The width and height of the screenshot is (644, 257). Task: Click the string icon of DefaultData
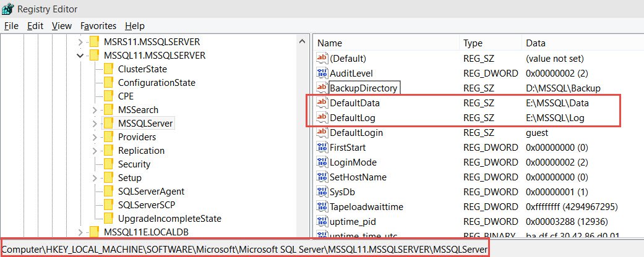pos(322,103)
